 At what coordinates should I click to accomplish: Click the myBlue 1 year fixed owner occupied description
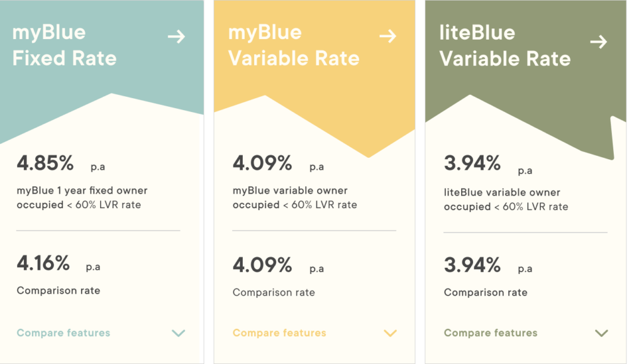[82, 197]
